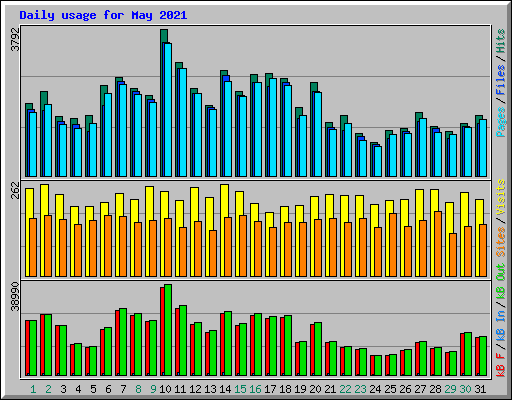Click day 26 on the x-axis
The width and height of the screenshot is (512, 400).
[405, 389]
